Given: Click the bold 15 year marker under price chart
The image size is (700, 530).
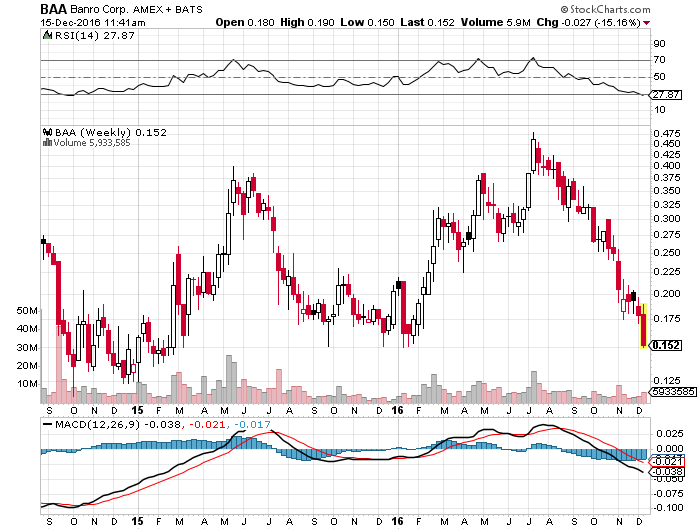Looking at the screenshot, I should point(136,410).
